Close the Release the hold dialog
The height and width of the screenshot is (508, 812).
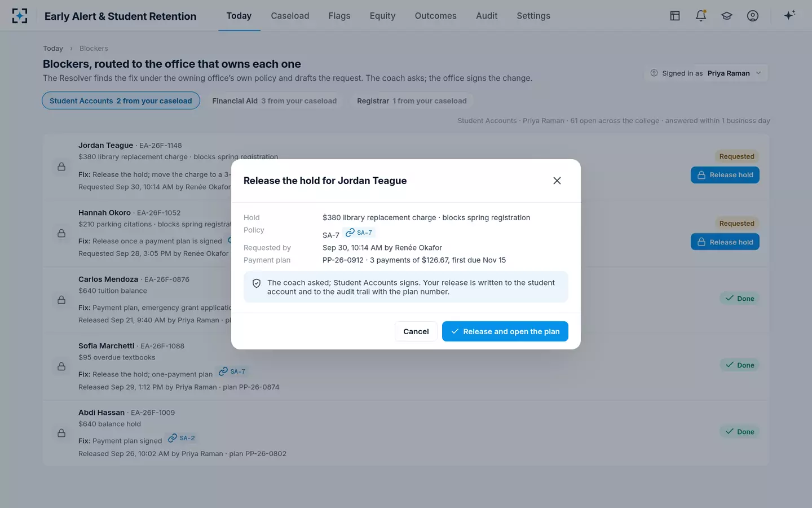coord(557,181)
